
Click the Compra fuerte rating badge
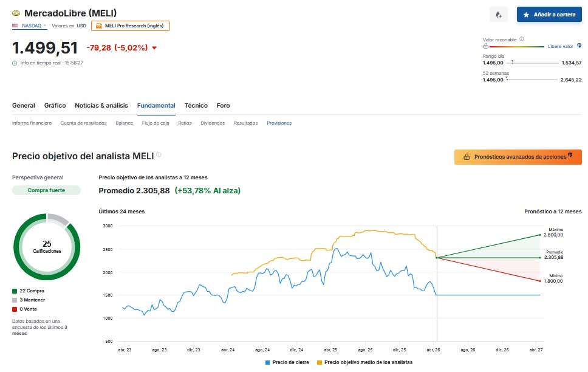pyautogui.click(x=46, y=190)
